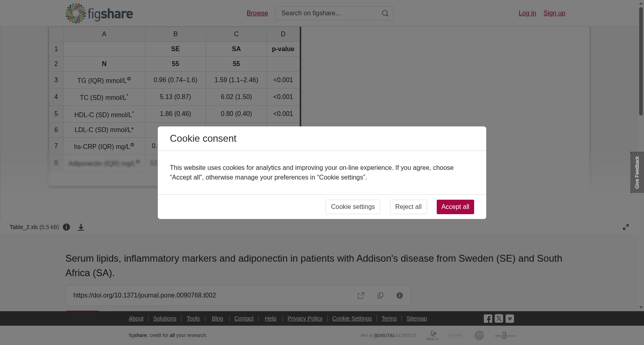
Task: Open the Browse link
Action: pyautogui.click(x=257, y=13)
